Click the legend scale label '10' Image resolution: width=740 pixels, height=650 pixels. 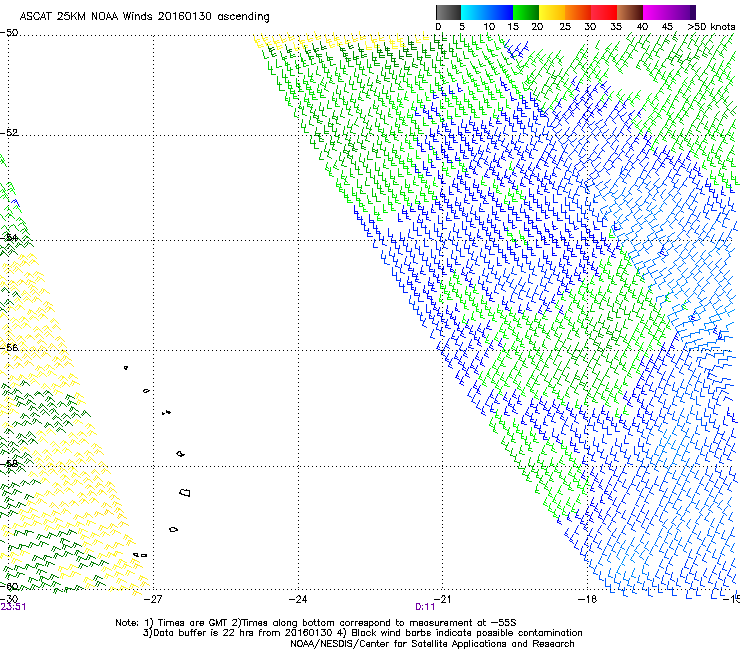click(x=489, y=27)
